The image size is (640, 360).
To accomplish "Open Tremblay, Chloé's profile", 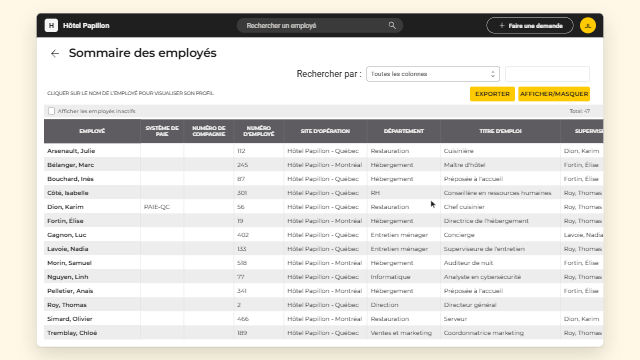I will coord(72,333).
